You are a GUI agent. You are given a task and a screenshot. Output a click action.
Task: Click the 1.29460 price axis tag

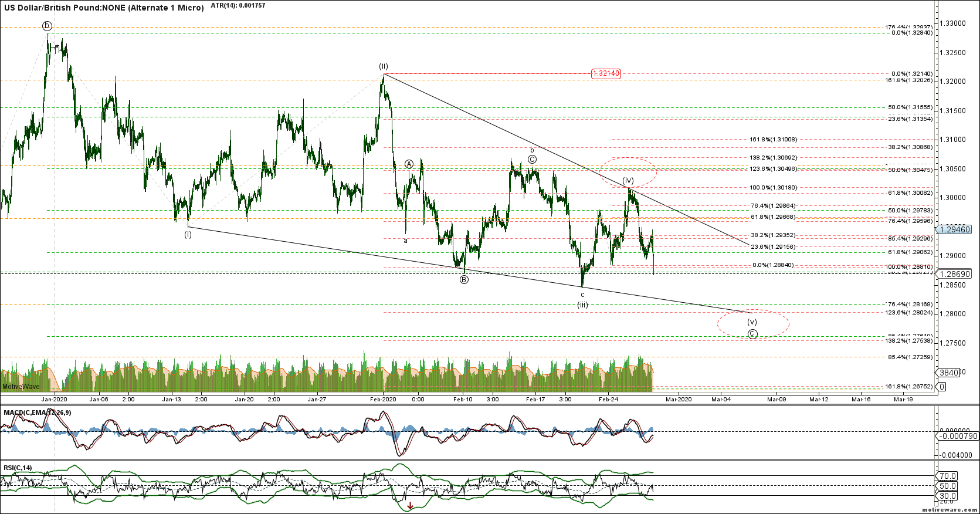pyautogui.click(x=955, y=229)
